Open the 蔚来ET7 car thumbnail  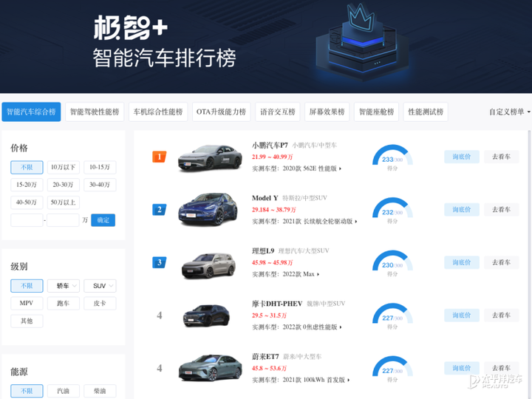pyautogui.click(x=211, y=368)
